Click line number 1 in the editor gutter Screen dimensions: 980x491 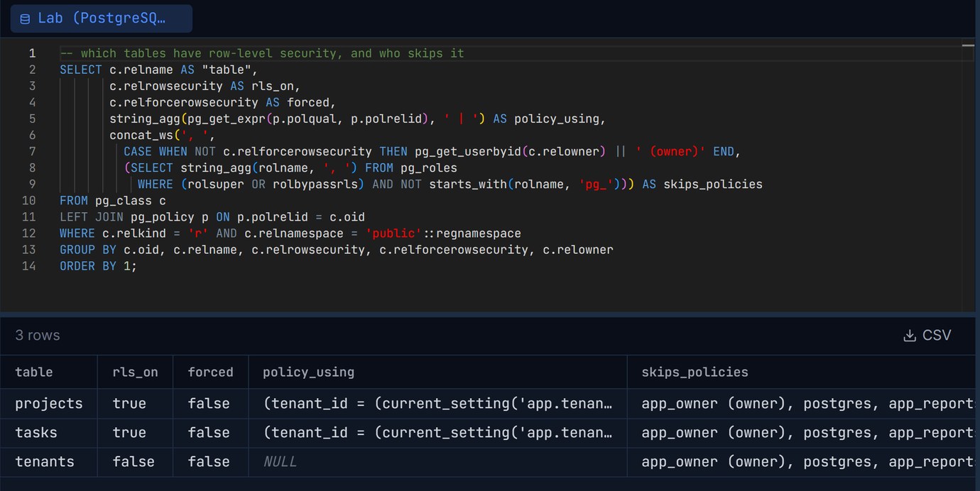(x=32, y=53)
